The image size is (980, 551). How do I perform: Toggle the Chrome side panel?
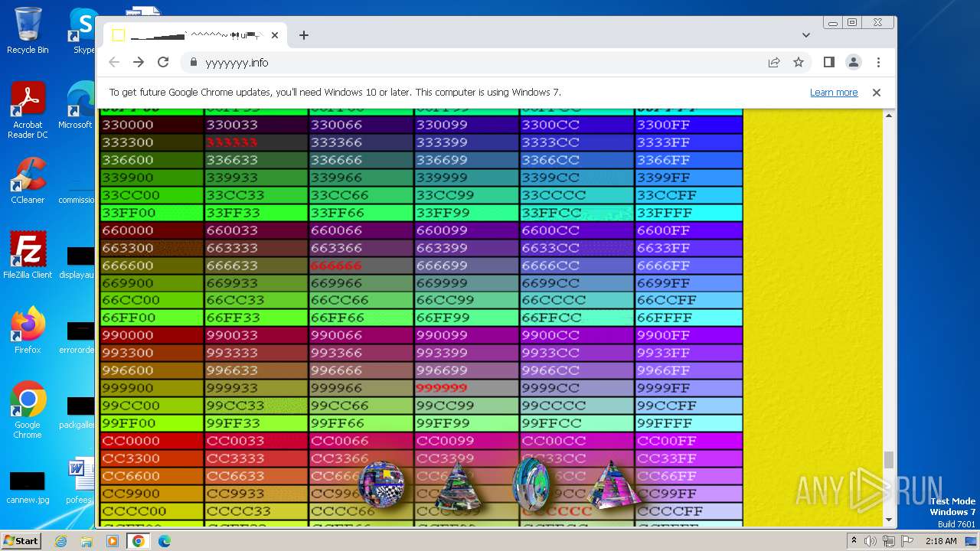pyautogui.click(x=829, y=62)
